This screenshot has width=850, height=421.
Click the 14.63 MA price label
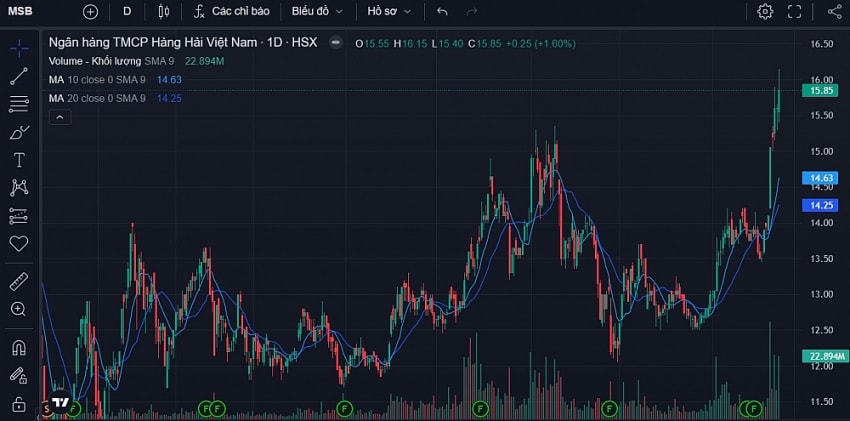[x=820, y=178]
